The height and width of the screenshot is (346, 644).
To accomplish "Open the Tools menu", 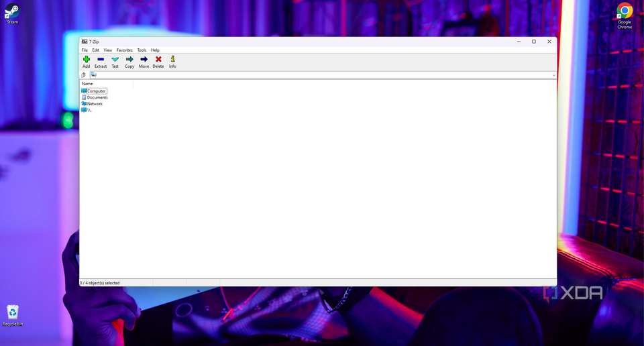I will (x=142, y=50).
